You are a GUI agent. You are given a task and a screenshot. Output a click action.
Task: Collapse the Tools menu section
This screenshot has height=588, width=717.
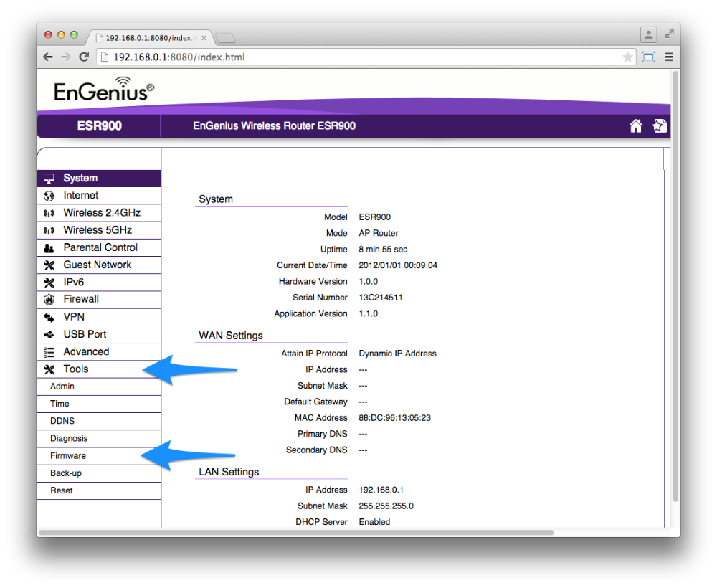[99, 369]
